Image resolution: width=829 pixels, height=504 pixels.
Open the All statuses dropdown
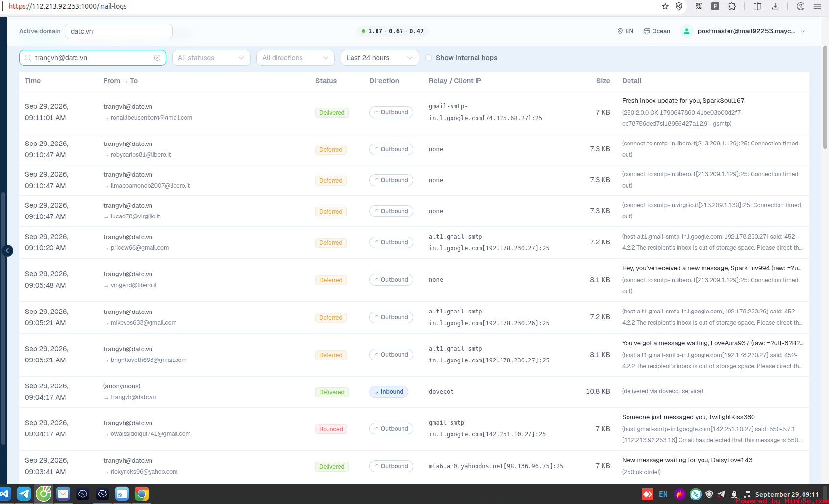click(x=211, y=58)
